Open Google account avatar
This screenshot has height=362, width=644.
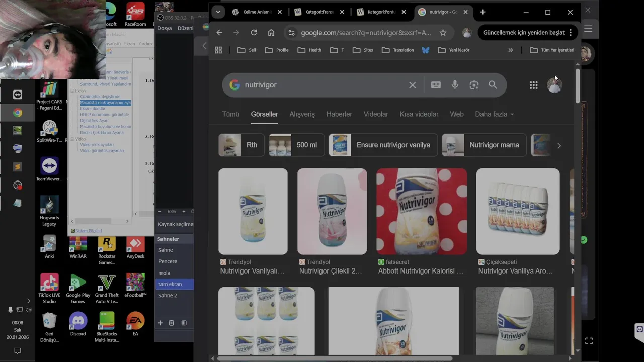554,85
